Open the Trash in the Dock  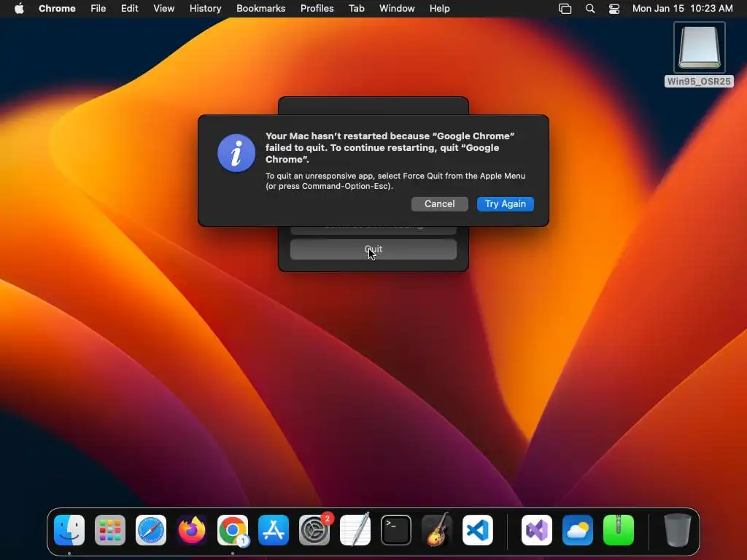coord(678,530)
